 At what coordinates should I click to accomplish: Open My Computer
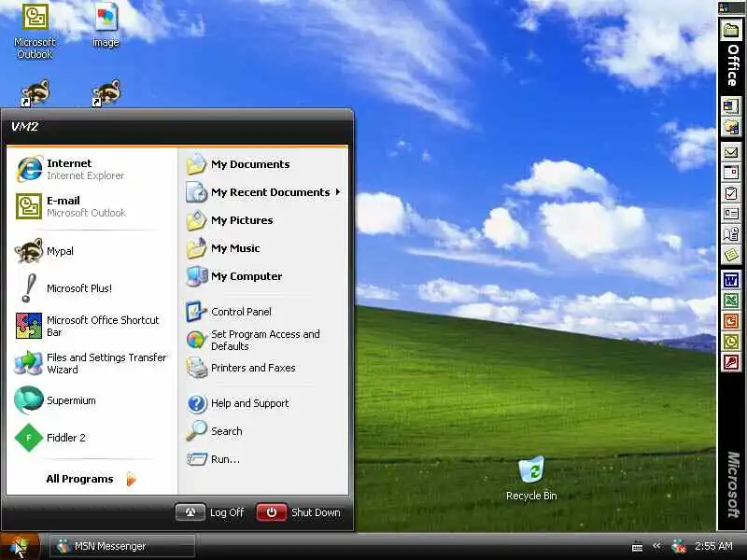coord(263,276)
